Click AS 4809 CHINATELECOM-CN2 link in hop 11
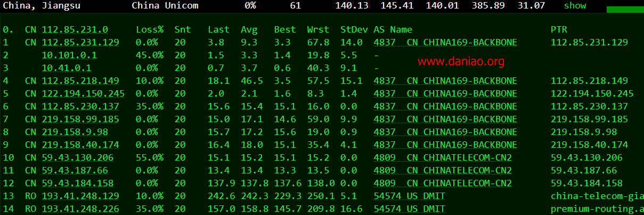644x215 pixels. (x=443, y=170)
